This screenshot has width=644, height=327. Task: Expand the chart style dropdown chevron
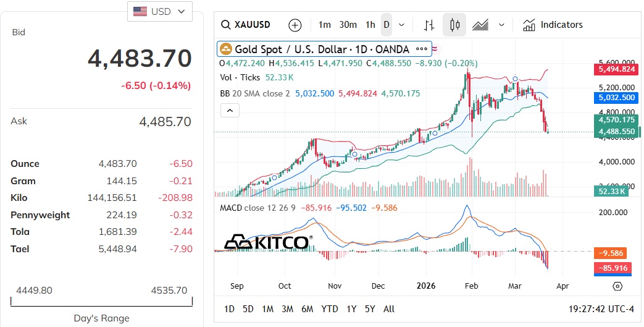pos(501,25)
